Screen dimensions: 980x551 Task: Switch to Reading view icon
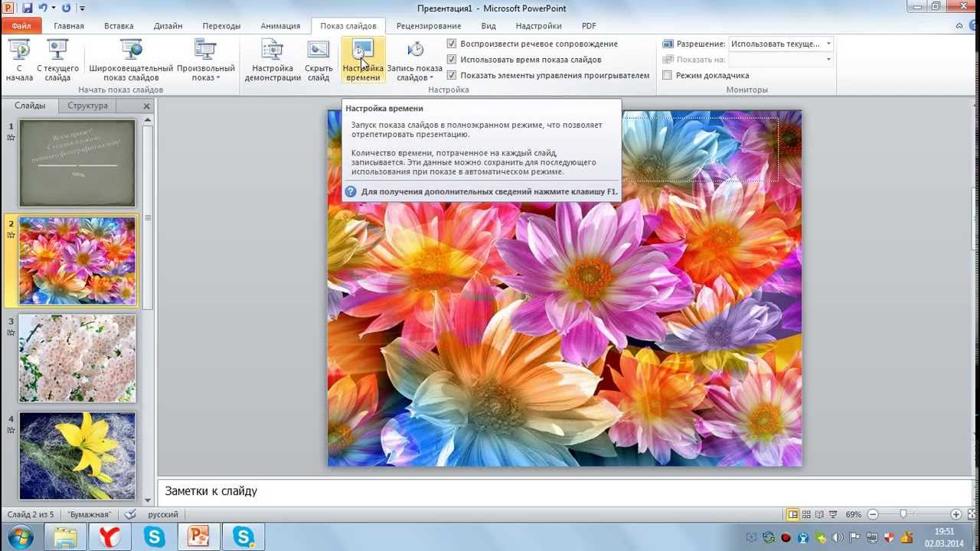click(818, 515)
